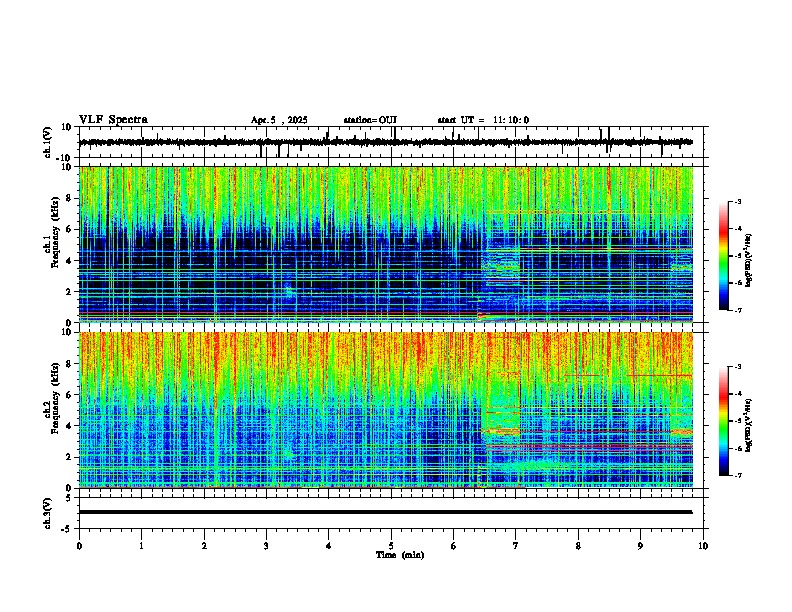Click time axis tick label "8"
Image resolution: width=792 pixels, height=612 pixels.
click(578, 546)
